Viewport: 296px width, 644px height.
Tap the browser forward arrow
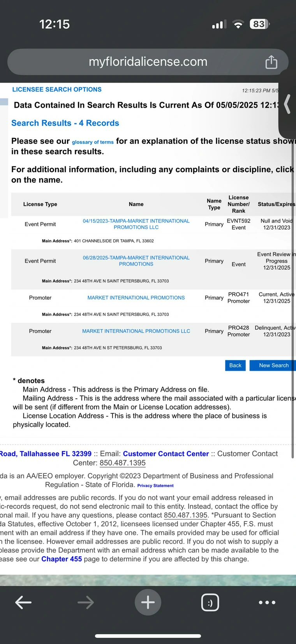click(x=86, y=602)
